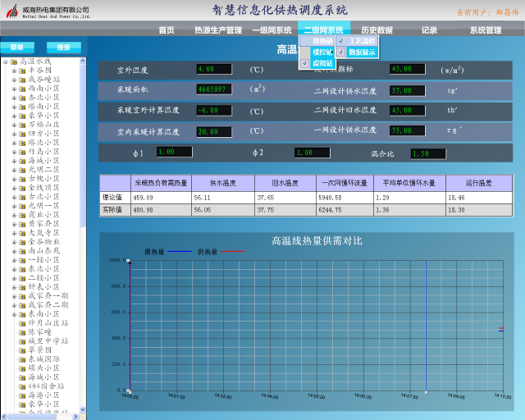Open the 一级网系统 menu
525x420 pixels.
tap(272, 30)
